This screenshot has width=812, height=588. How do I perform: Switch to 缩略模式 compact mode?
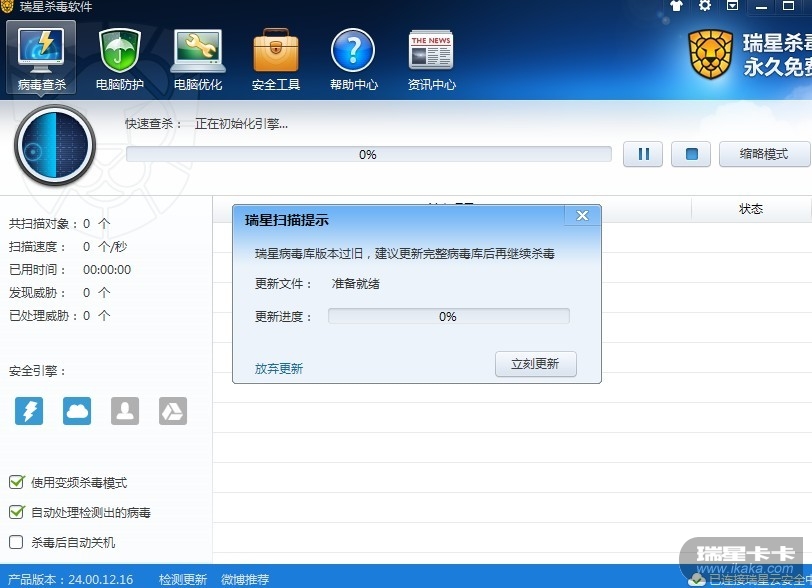pyautogui.click(x=764, y=154)
